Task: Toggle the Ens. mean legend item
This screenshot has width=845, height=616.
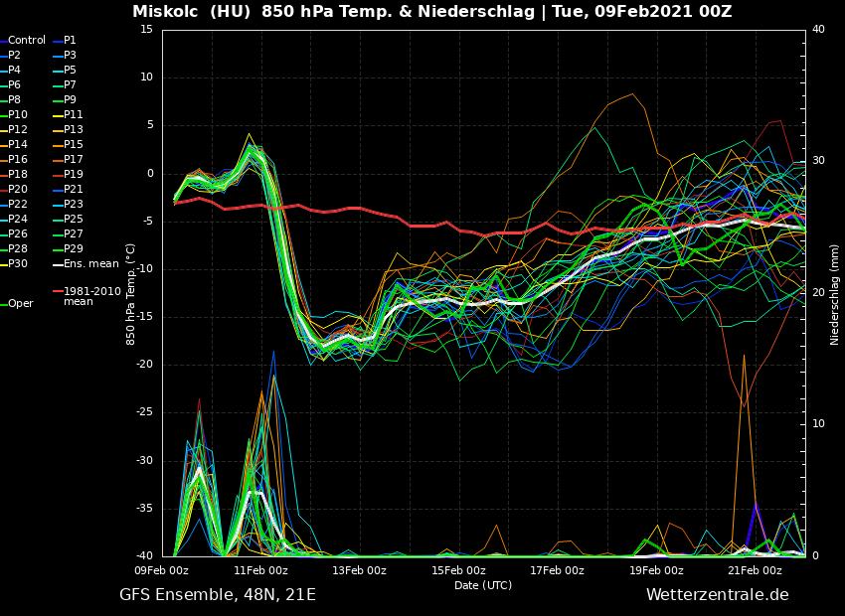Action: coord(90,264)
